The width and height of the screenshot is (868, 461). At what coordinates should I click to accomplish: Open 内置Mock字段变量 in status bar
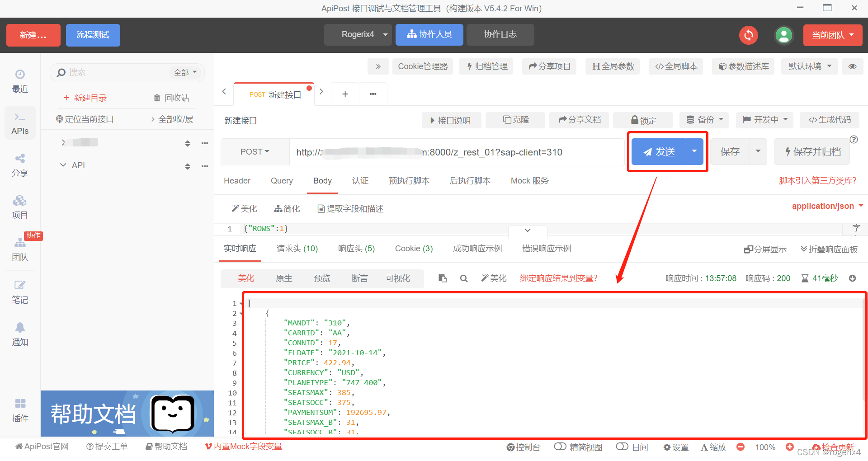pyautogui.click(x=244, y=447)
